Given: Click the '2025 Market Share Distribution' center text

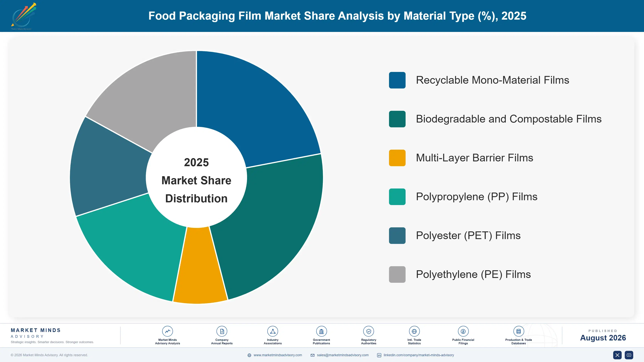Looking at the screenshot, I should pos(196,180).
